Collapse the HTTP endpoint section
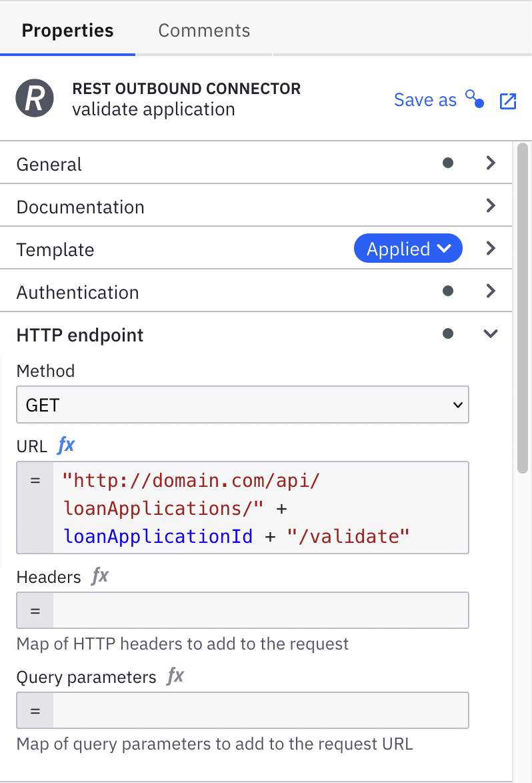 (256, 334)
